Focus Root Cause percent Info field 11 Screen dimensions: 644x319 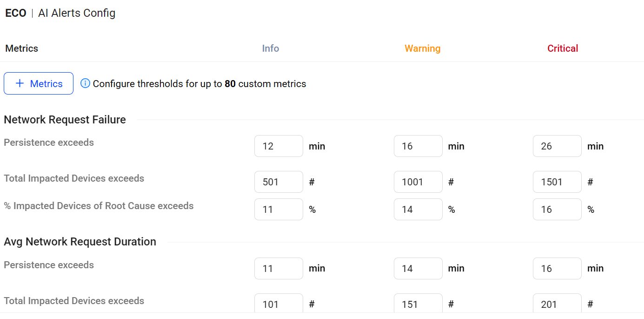point(279,210)
